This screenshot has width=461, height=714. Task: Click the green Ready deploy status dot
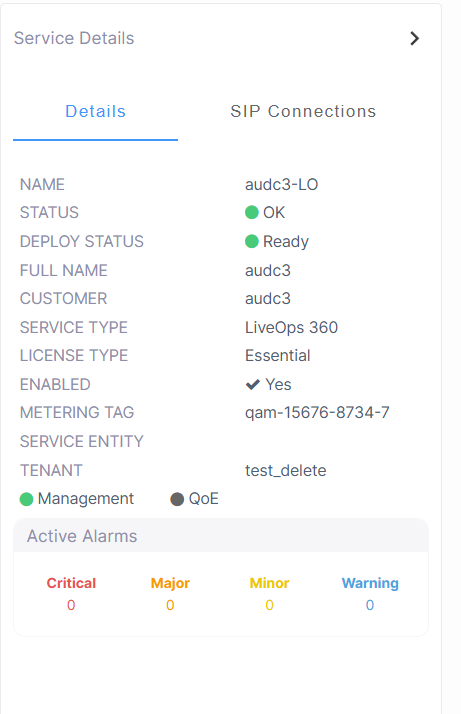251,241
